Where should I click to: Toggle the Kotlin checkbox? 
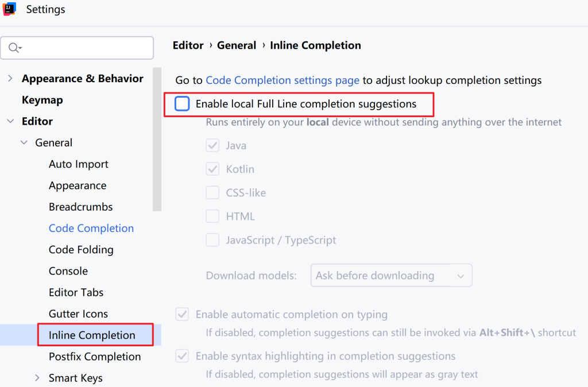tap(212, 169)
